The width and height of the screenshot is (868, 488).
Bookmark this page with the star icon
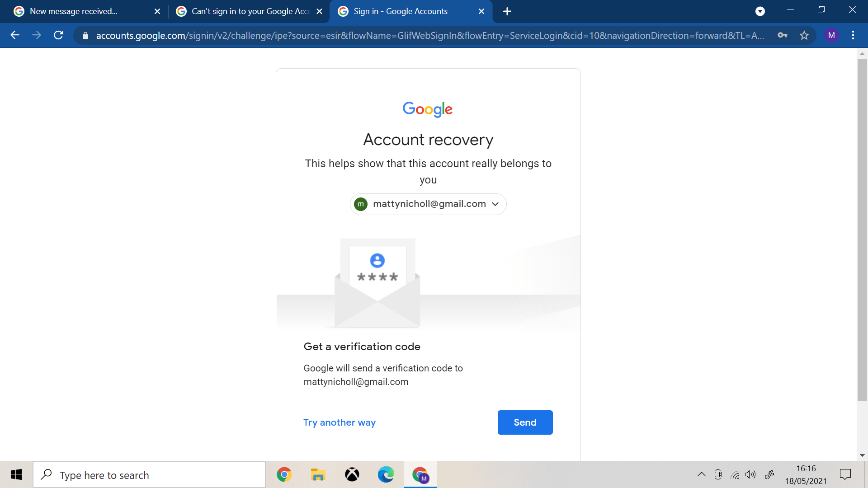(804, 35)
